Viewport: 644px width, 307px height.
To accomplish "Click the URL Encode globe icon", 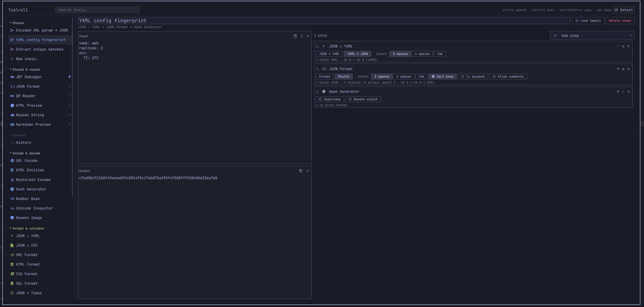I will 12,161.
